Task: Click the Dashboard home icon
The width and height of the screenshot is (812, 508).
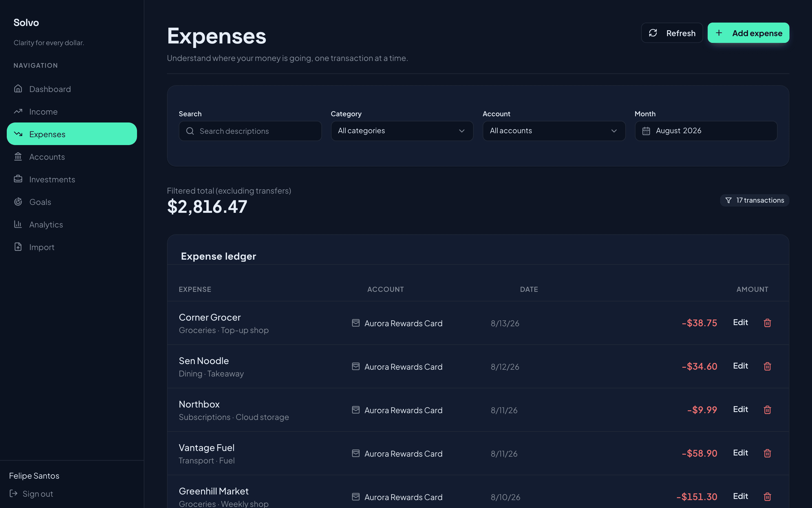Action: 18,88
